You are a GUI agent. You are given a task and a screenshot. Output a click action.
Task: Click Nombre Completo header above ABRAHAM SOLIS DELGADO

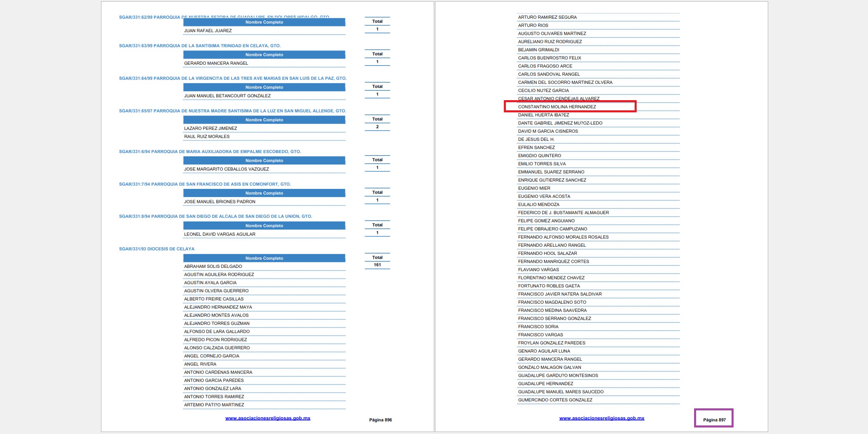tap(264, 258)
